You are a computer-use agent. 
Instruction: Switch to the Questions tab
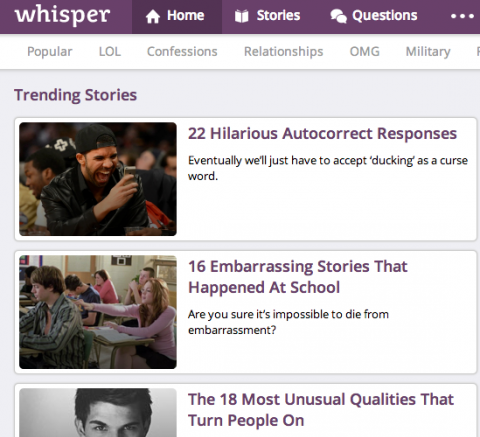(x=374, y=17)
